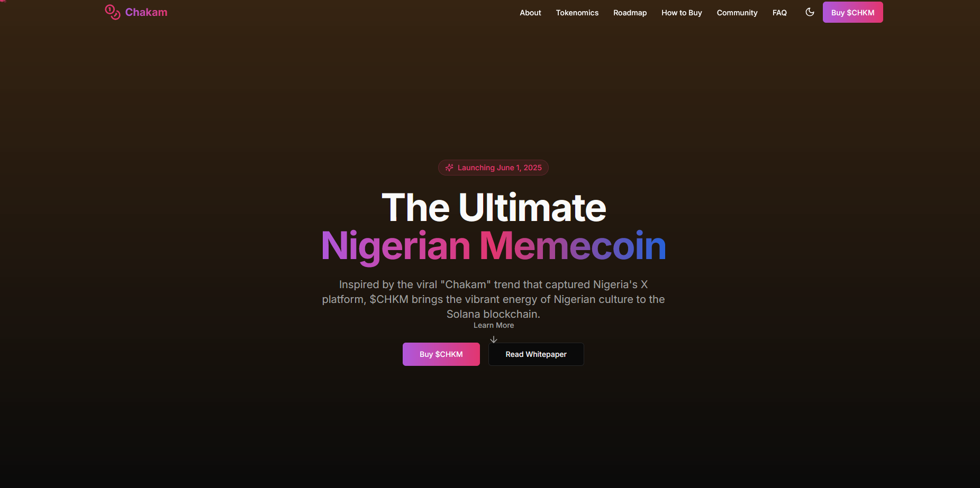Toggle dark mode with the moon icon
This screenshot has height=488, width=980.
[810, 12]
